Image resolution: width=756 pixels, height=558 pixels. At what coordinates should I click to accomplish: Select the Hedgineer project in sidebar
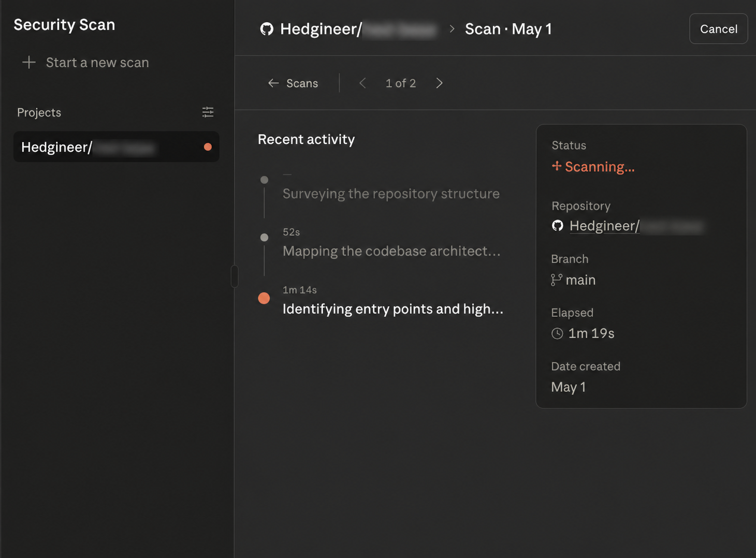[116, 147]
